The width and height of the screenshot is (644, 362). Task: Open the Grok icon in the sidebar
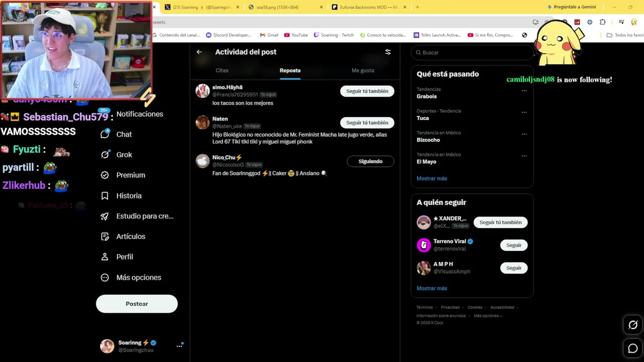(x=105, y=154)
